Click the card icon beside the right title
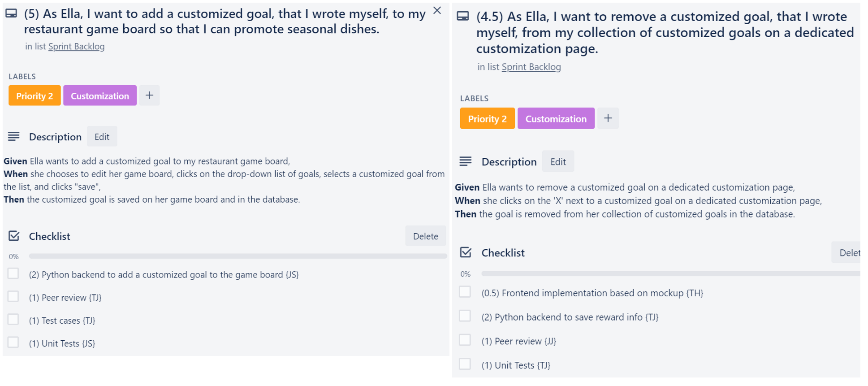 click(x=463, y=17)
